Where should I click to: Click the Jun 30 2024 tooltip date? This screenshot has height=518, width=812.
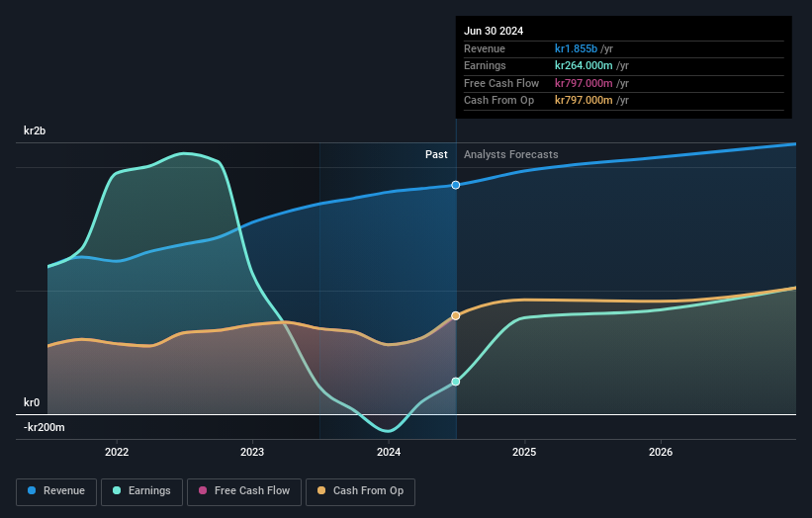click(494, 31)
